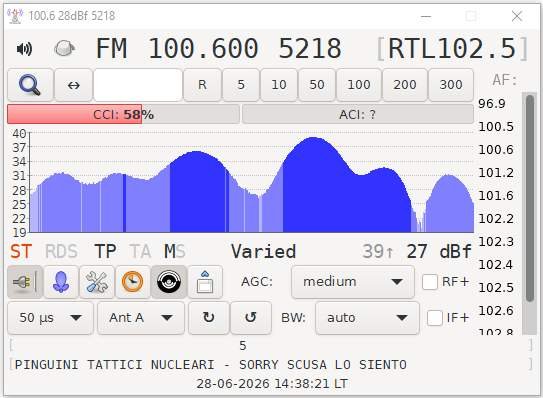Image resolution: width=543 pixels, height=398 pixels.
Task: Expand the Ant A antenna dropdown
Action: [x=141, y=318]
